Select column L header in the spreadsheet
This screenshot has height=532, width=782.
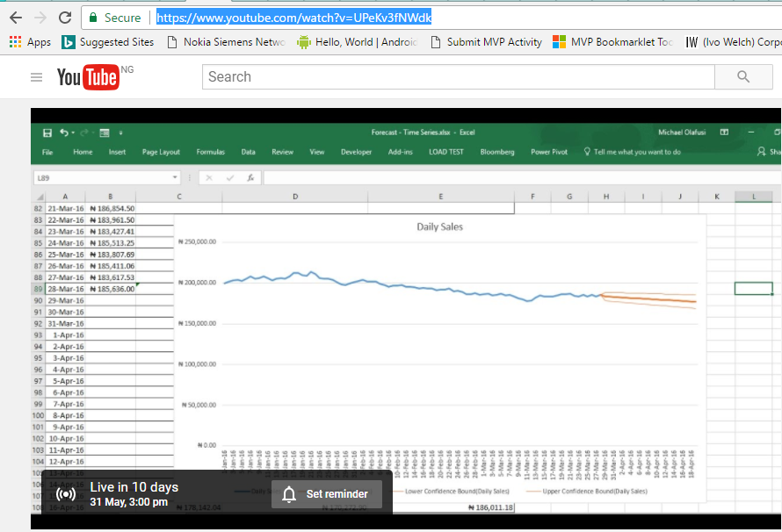coord(754,197)
